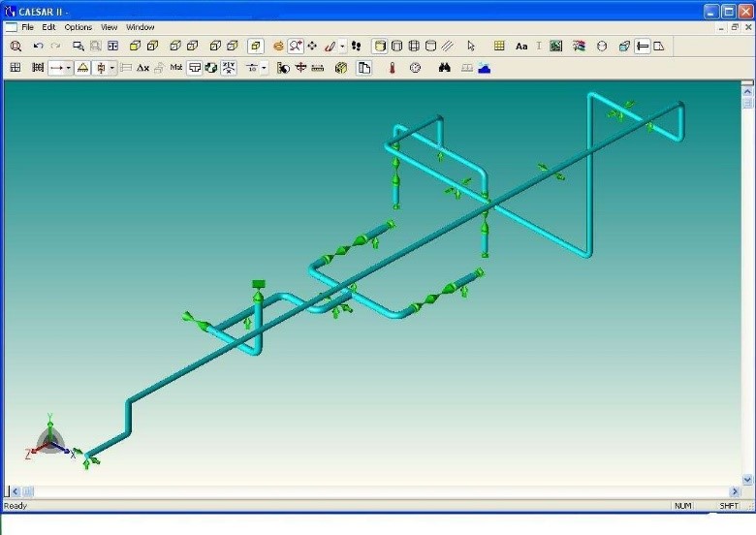Viewport: 756px width, 535px height.
Task: Click the thermometer temperatures icon
Action: click(393, 68)
